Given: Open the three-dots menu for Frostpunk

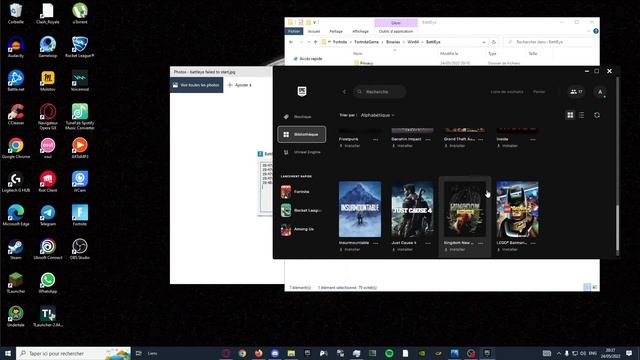Looking at the screenshot, I should (376, 140).
